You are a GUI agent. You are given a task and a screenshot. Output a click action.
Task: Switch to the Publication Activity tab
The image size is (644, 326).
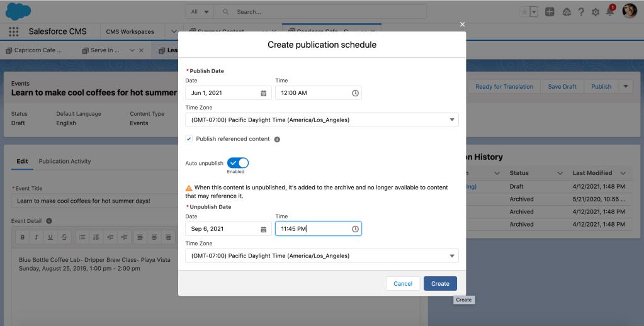(x=65, y=161)
